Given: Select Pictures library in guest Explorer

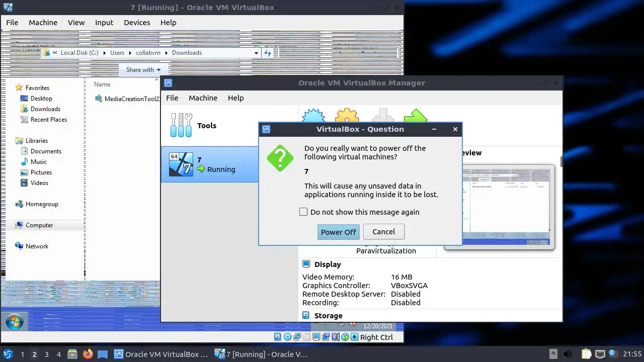Looking at the screenshot, I should point(41,172).
